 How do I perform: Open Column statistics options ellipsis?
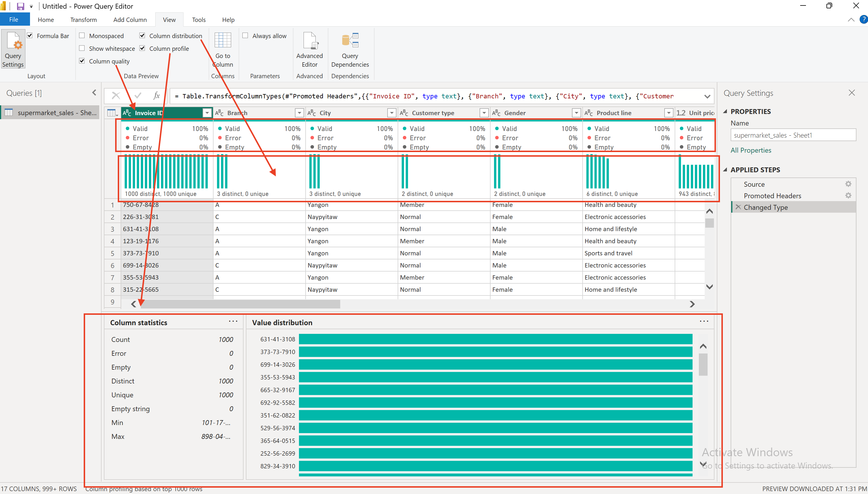[233, 321]
